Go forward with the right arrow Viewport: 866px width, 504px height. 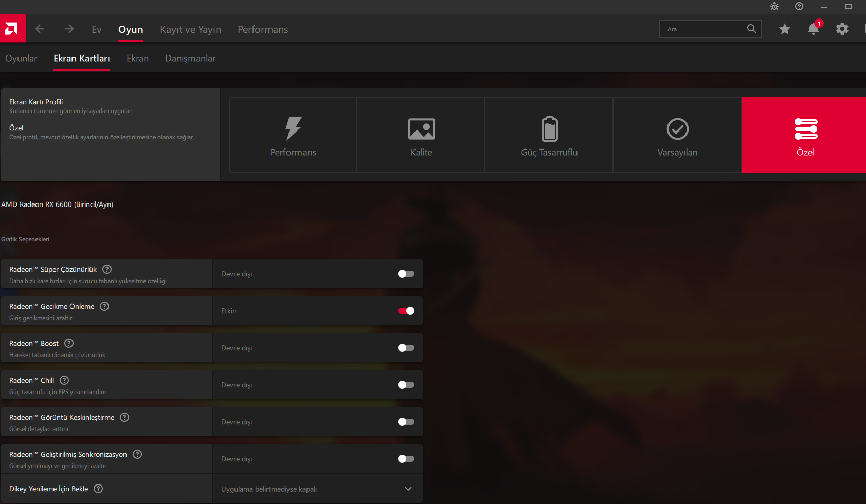[69, 29]
